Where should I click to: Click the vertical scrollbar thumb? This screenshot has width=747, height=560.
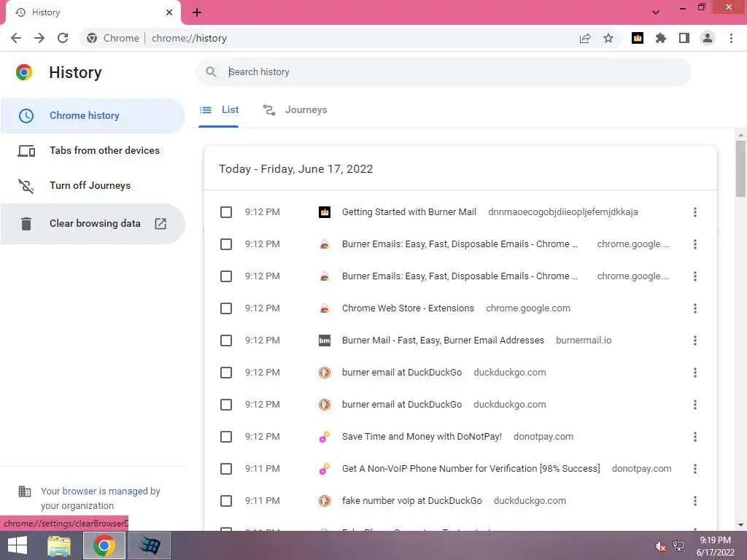[740, 168]
